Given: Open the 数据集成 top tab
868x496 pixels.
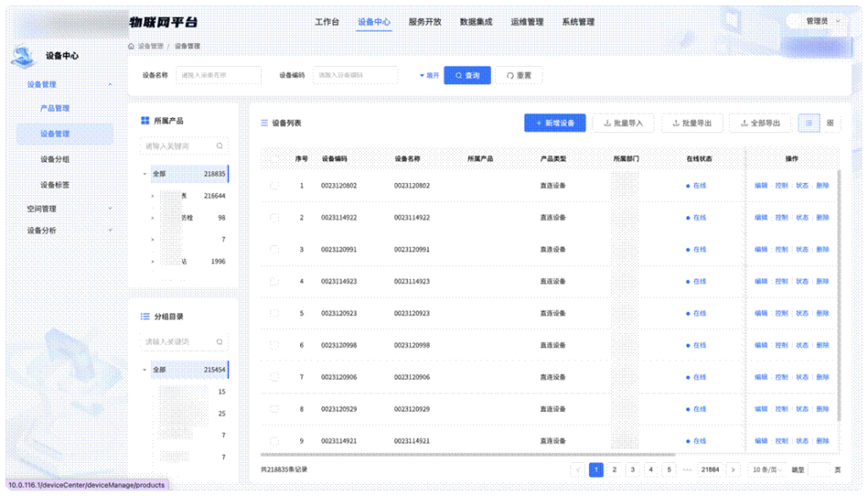Looking at the screenshot, I should (x=476, y=21).
